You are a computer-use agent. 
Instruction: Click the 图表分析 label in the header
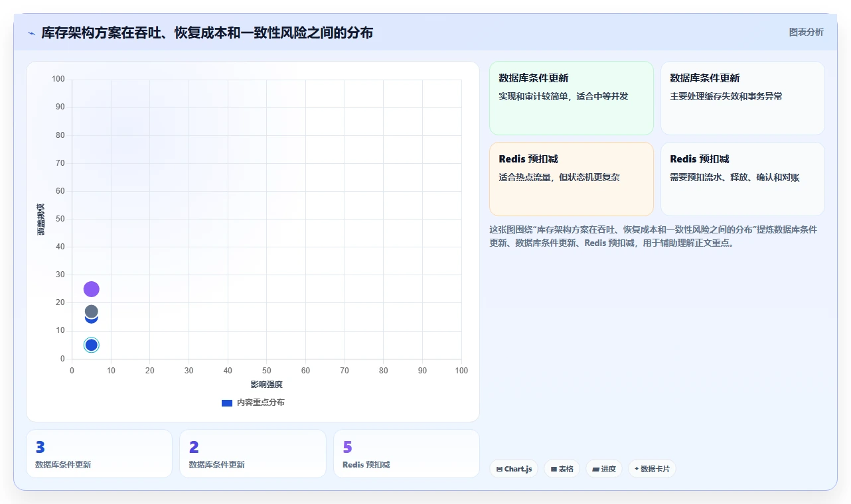pyautogui.click(x=806, y=32)
